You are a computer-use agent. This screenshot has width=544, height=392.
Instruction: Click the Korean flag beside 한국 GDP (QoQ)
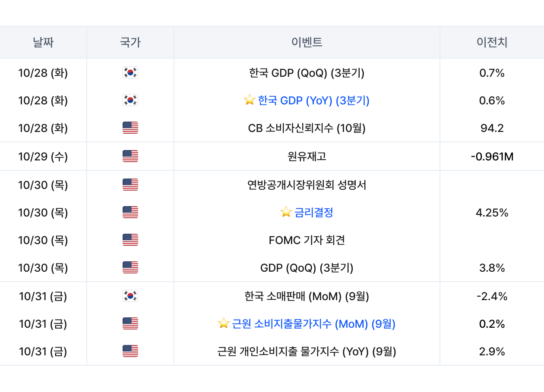pyautogui.click(x=130, y=73)
